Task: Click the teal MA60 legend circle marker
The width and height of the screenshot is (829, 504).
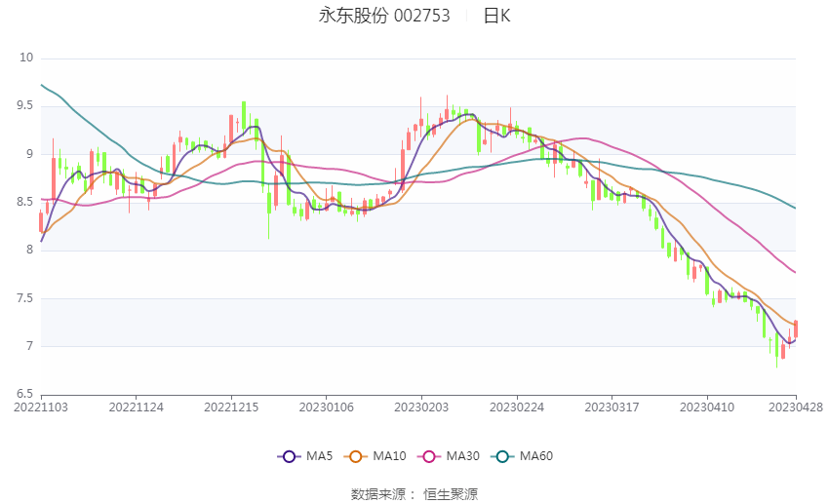Action: click(501, 456)
